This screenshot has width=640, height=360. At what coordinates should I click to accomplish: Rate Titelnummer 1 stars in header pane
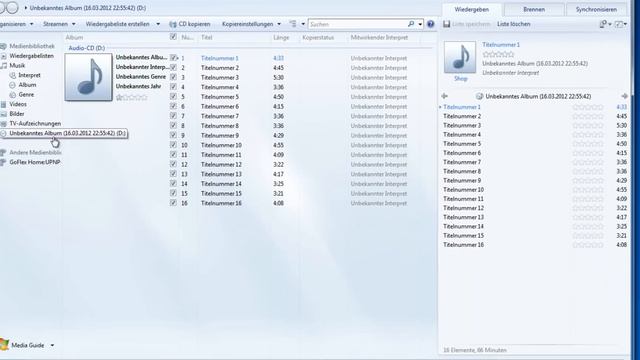click(498, 54)
